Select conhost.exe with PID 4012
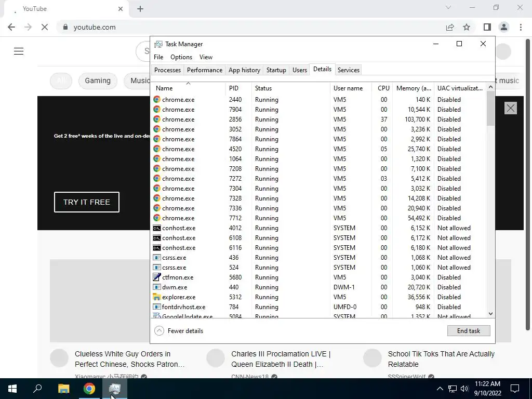This screenshot has width=532, height=399. coord(318,228)
